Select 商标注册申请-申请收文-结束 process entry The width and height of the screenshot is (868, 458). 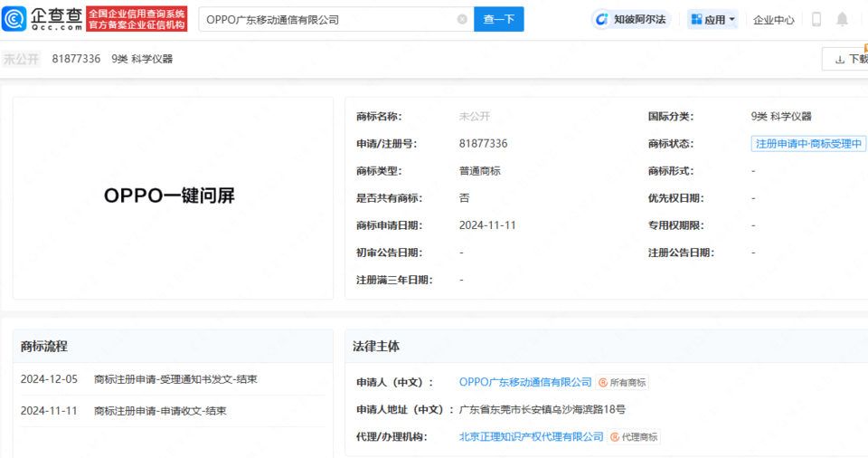[160, 411]
